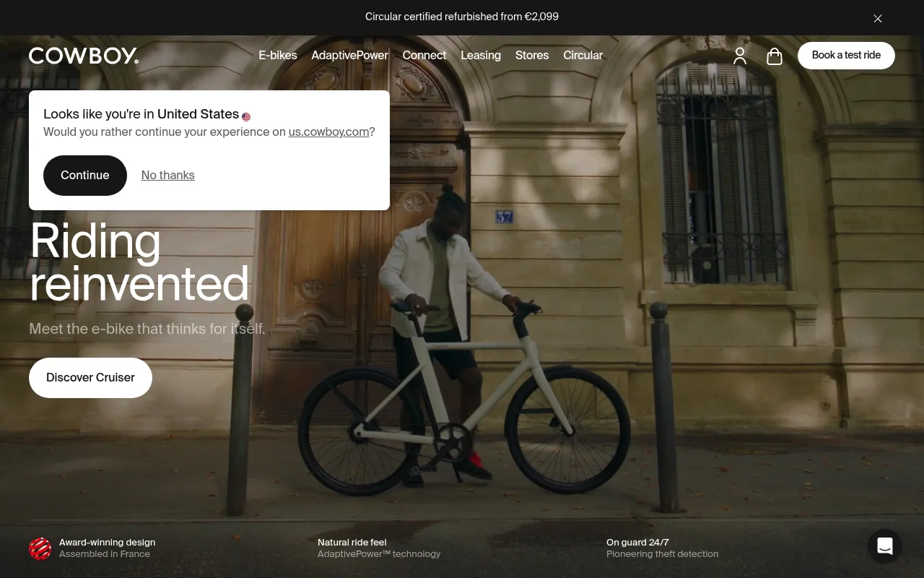This screenshot has height=578, width=924.
Task: Open the Circular section
Action: pyautogui.click(x=583, y=56)
